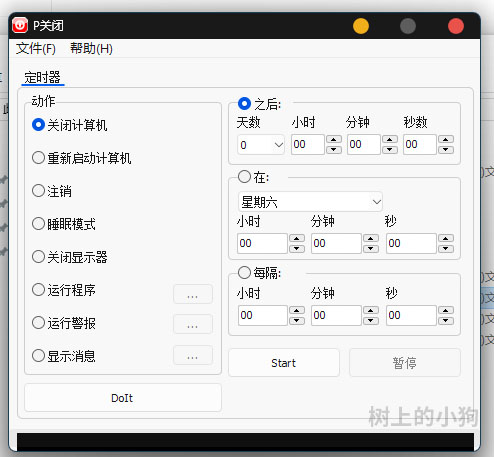Minimize window with the yellow circle button
This screenshot has width=494, height=457.
[x=361, y=26]
